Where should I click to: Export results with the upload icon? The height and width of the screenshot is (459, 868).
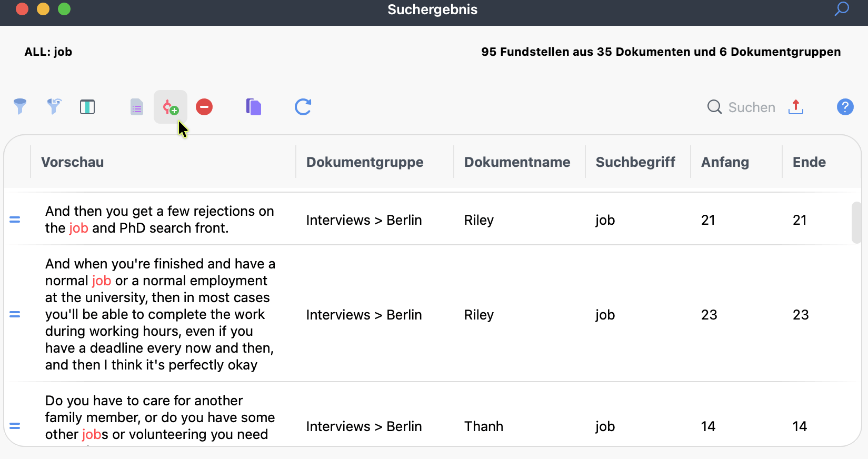pyautogui.click(x=796, y=107)
